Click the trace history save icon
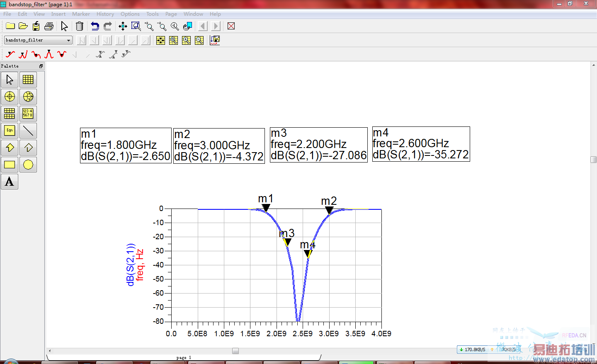 215,40
